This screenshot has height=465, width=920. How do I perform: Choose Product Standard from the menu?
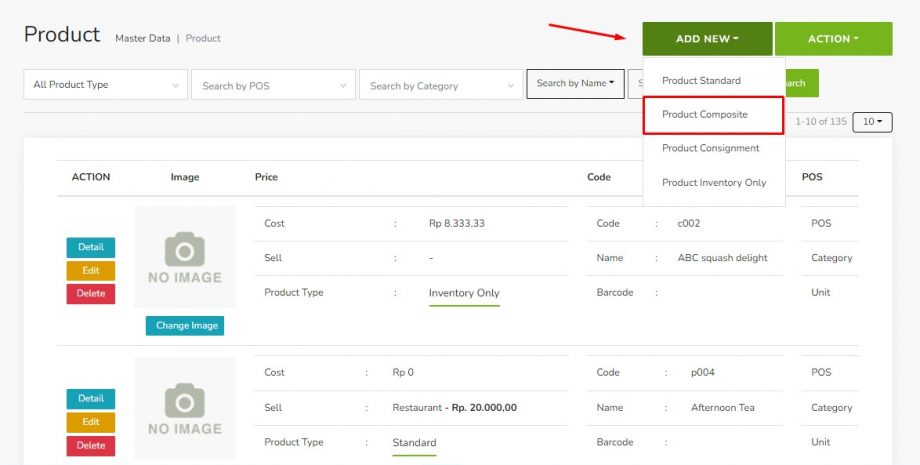[701, 80]
